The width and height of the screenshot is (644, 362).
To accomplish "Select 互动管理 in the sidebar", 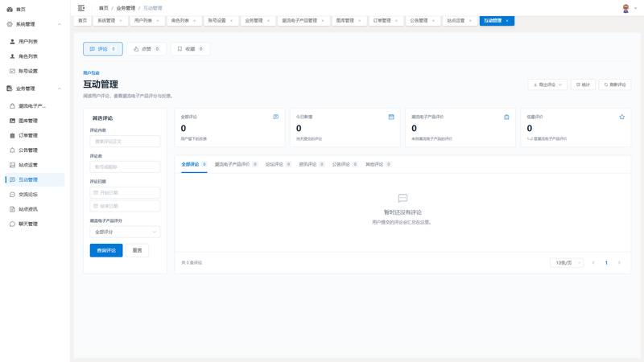I will [x=35, y=179].
